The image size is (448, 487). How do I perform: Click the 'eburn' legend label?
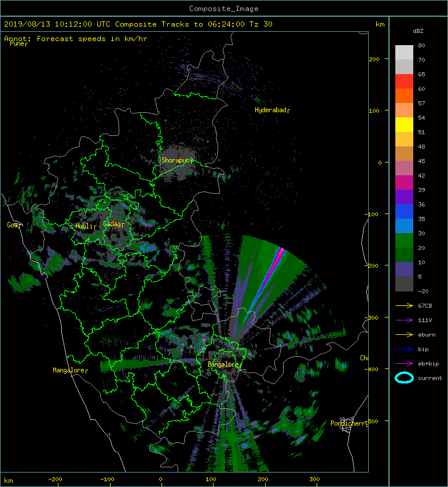point(427,334)
